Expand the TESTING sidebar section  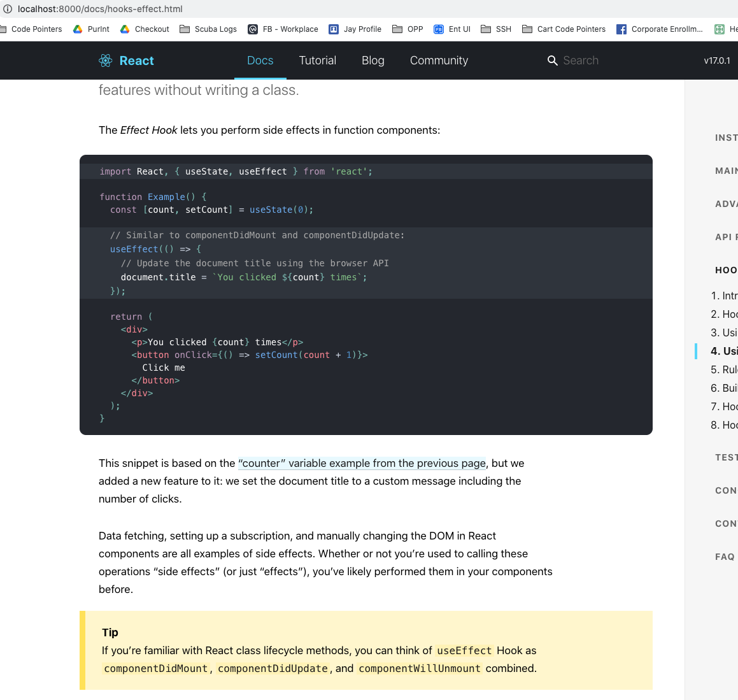click(727, 457)
